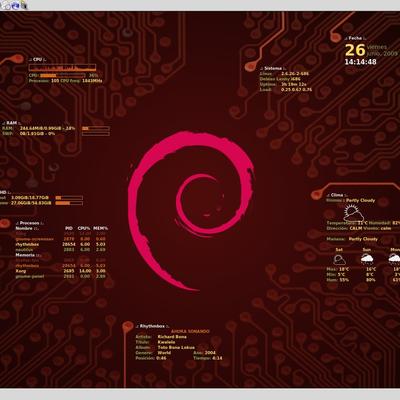Click the kernel version 2.6.26-2-686
The image size is (400, 400).
tap(295, 74)
